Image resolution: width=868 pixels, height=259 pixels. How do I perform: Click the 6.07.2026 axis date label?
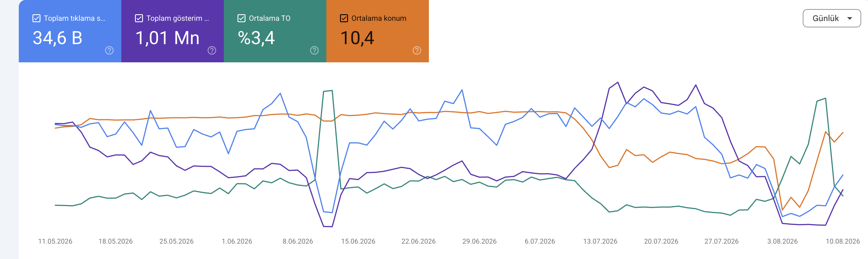[540, 241]
